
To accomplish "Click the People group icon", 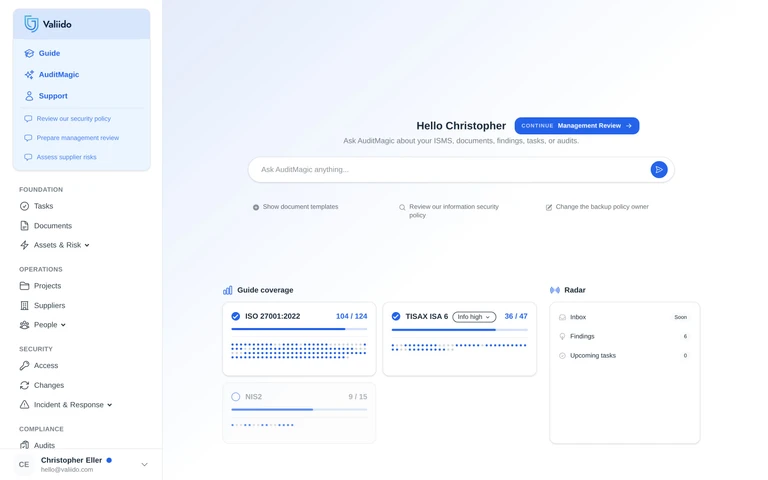I will [x=24, y=325].
